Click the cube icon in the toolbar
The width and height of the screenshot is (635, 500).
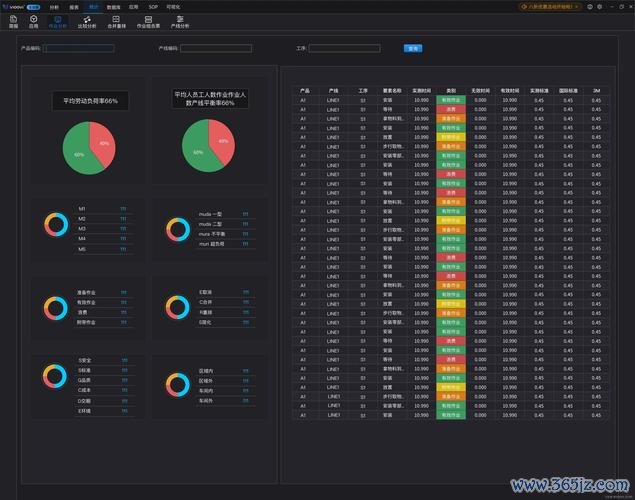coord(34,22)
